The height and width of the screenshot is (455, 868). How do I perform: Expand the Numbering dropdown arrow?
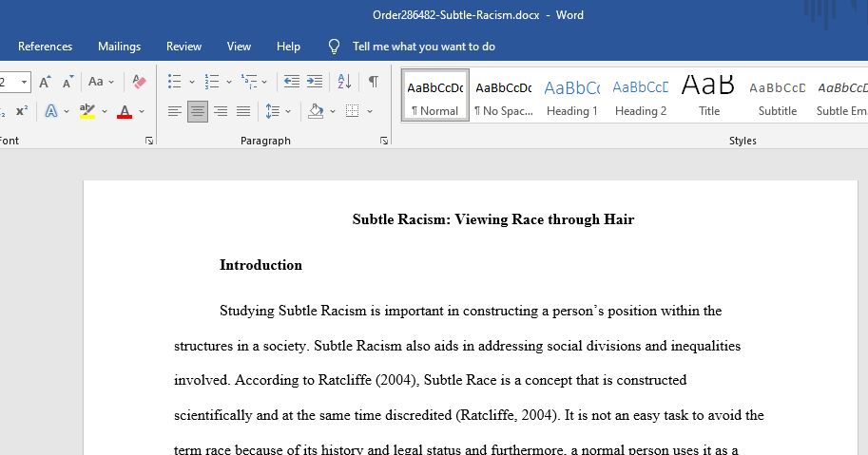coord(228,83)
